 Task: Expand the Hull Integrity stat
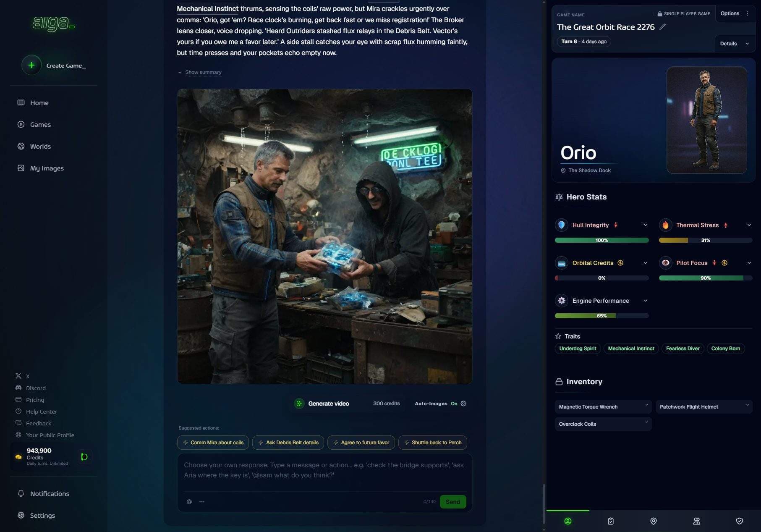click(x=645, y=225)
